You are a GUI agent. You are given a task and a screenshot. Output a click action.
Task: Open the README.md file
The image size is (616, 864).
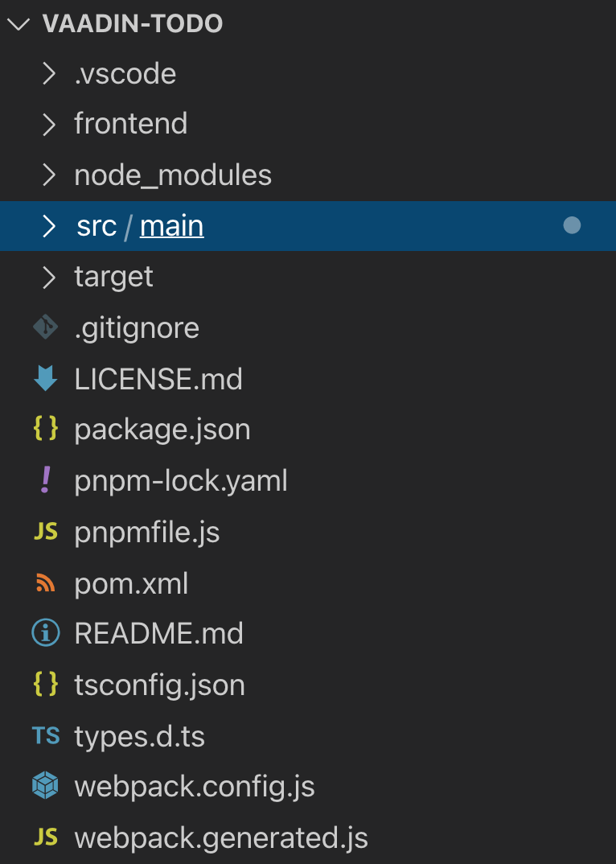click(158, 633)
